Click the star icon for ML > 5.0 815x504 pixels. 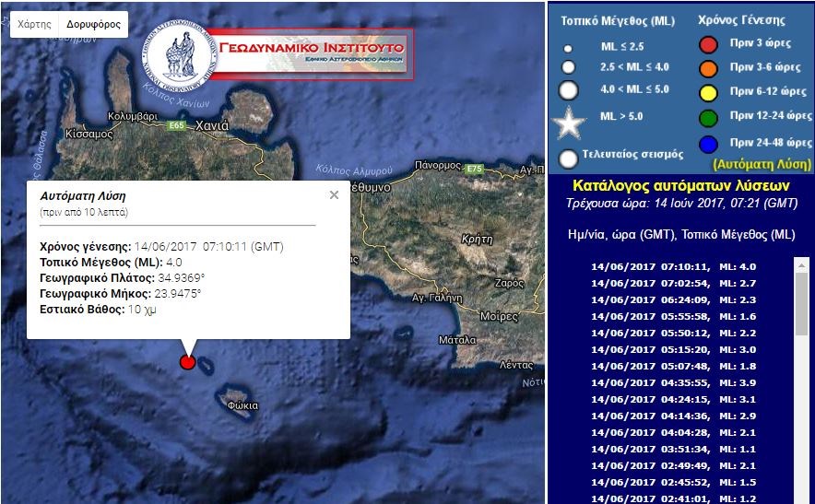[569, 123]
